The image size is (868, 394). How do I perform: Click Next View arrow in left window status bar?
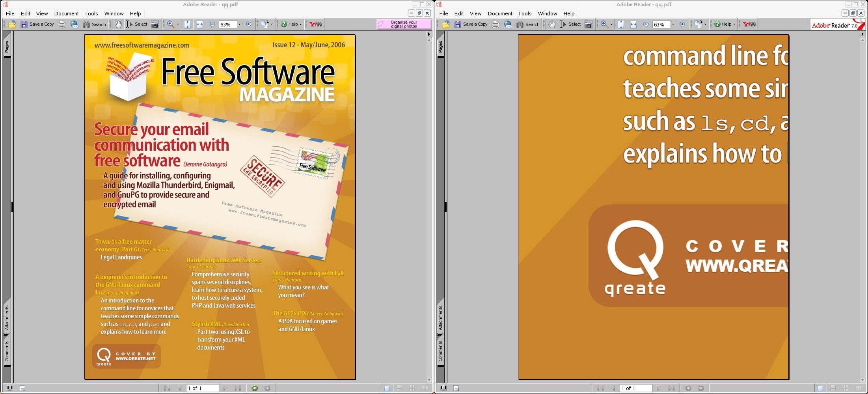coord(267,388)
